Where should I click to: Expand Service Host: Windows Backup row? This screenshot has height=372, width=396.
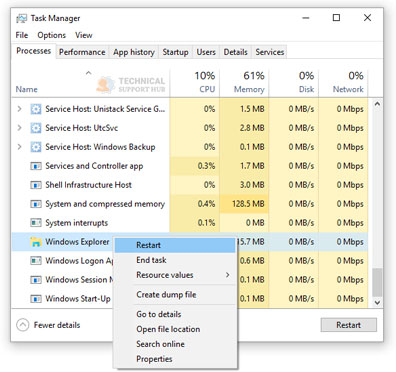coord(19,147)
